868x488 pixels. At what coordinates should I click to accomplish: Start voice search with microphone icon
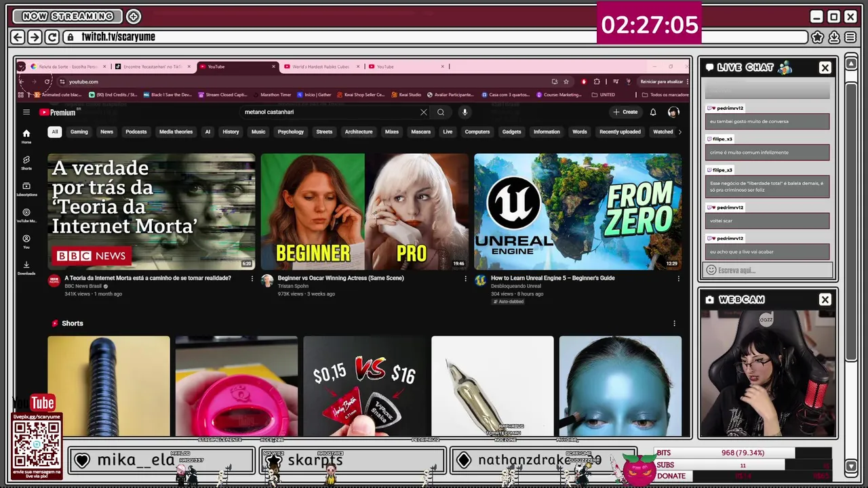click(x=465, y=112)
